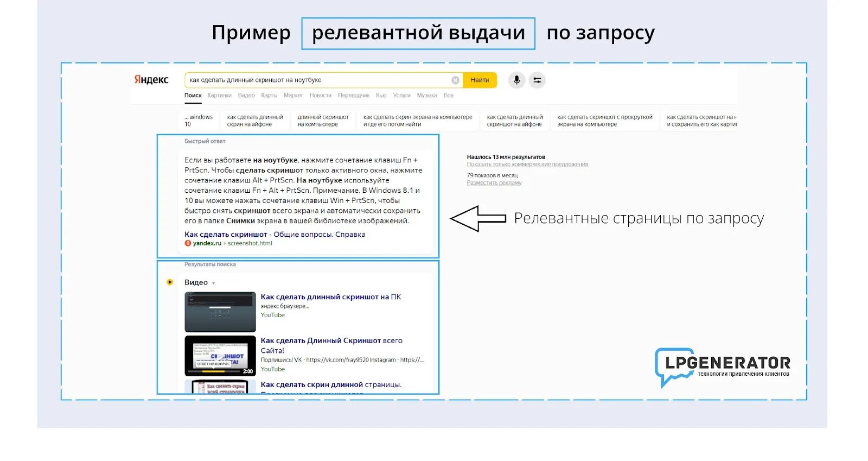This screenshot has height=461, width=868.
Task: Click the 'Разместить рекламу' link
Action: click(x=494, y=183)
